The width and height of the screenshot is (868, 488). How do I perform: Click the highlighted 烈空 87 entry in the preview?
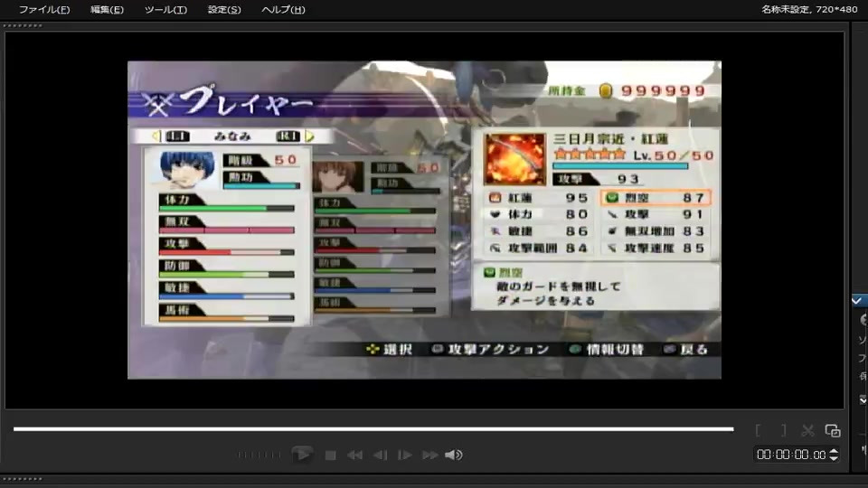[x=656, y=198]
